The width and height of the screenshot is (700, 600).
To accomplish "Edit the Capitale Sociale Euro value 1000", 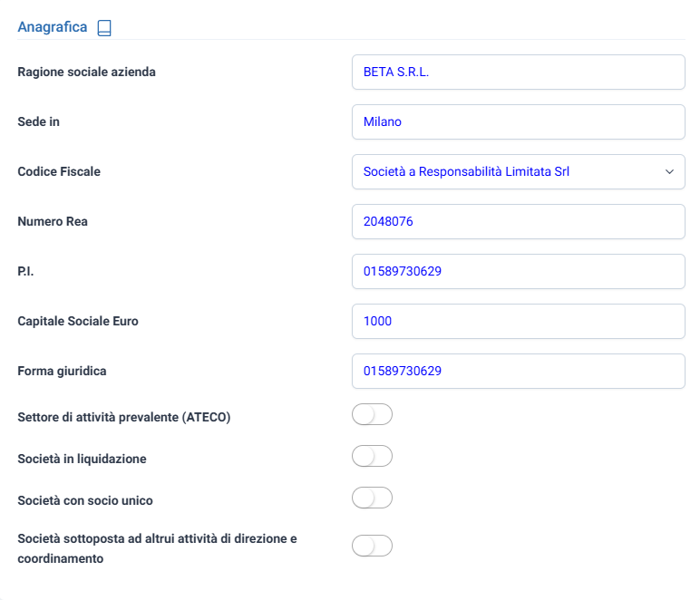I will coord(519,321).
